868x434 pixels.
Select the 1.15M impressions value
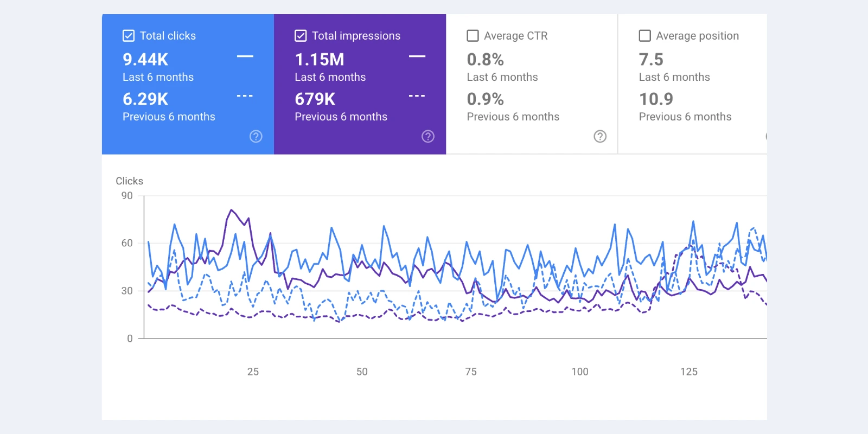click(x=320, y=59)
